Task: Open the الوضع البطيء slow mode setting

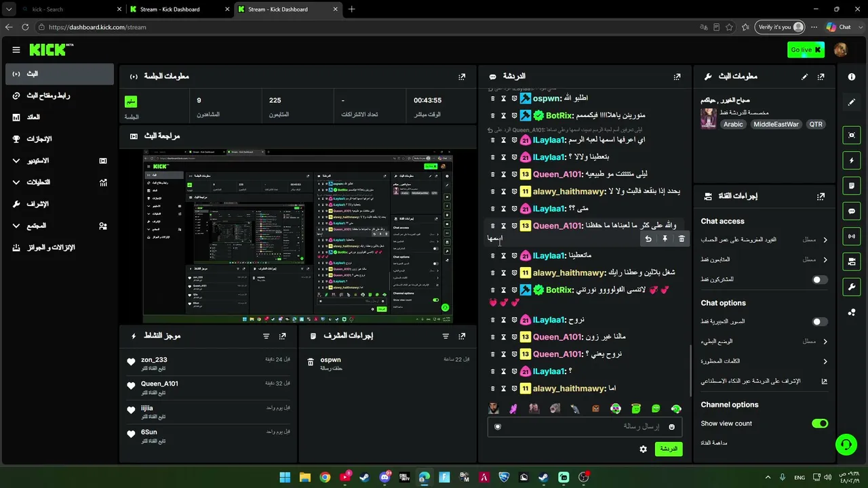Action: (764, 342)
